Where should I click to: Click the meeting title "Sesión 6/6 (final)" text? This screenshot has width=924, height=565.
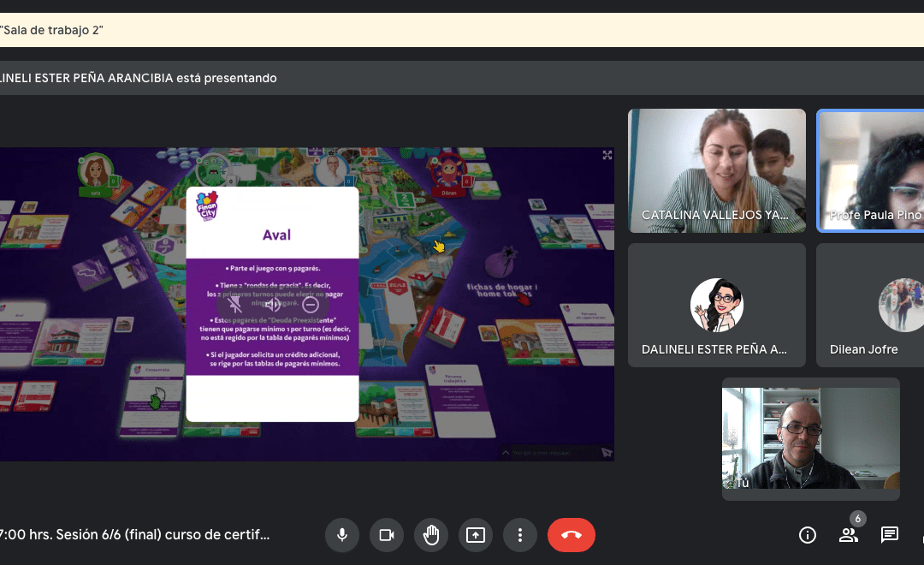point(134,534)
